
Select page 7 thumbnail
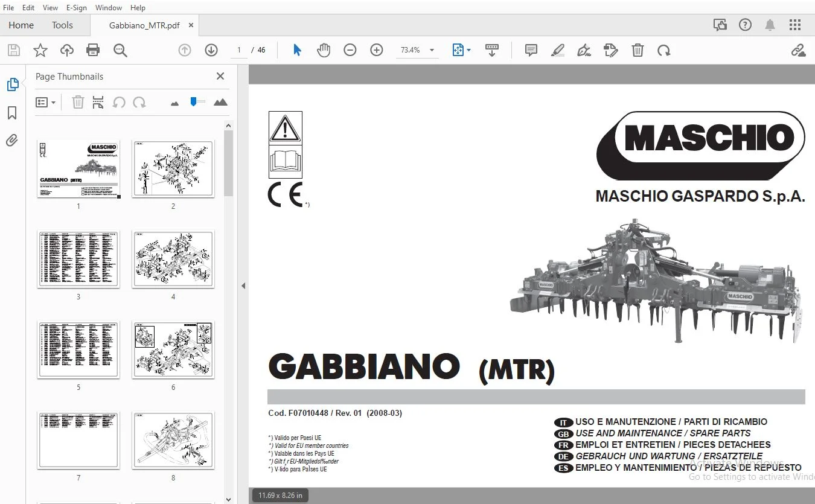tap(78, 440)
